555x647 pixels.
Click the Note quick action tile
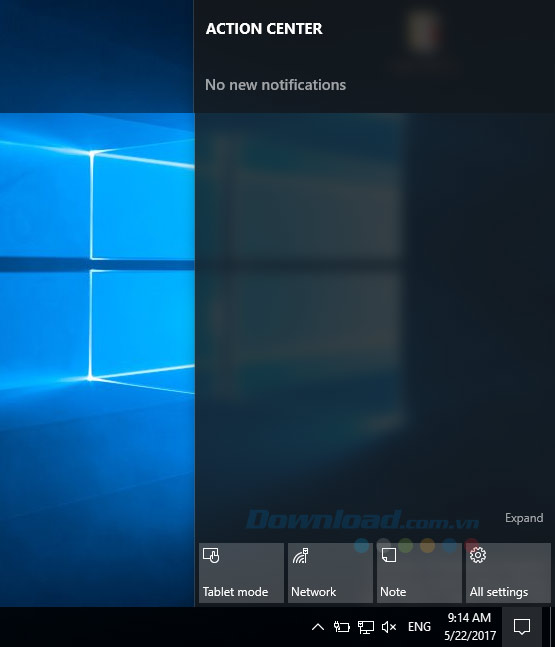click(419, 573)
